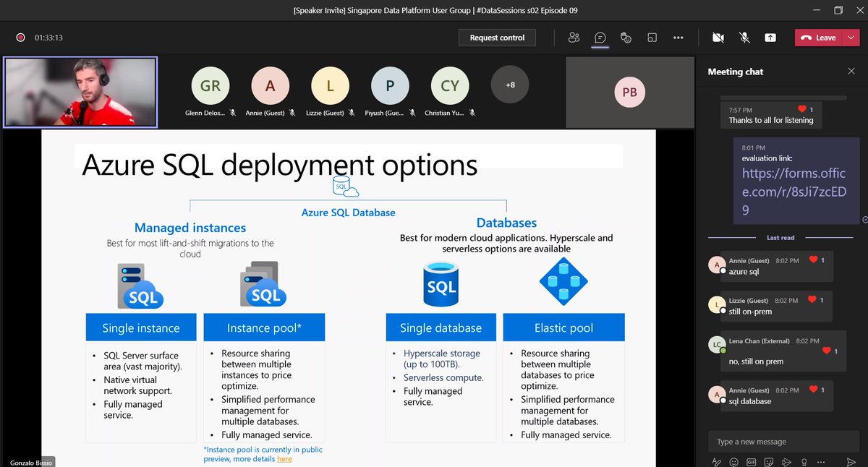Click the 'Hyperscale storage (up to 100TB)' bullet

(x=441, y=359)
